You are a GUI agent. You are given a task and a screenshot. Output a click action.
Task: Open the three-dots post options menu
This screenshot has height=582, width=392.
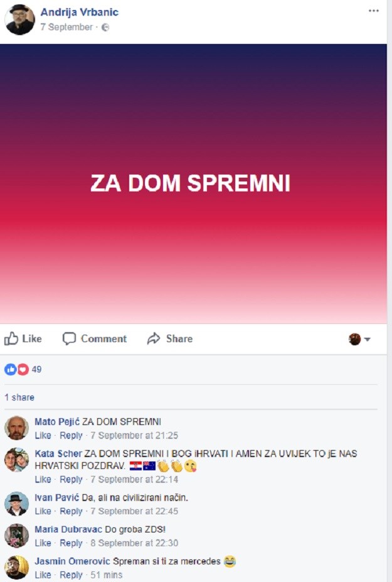373,11
